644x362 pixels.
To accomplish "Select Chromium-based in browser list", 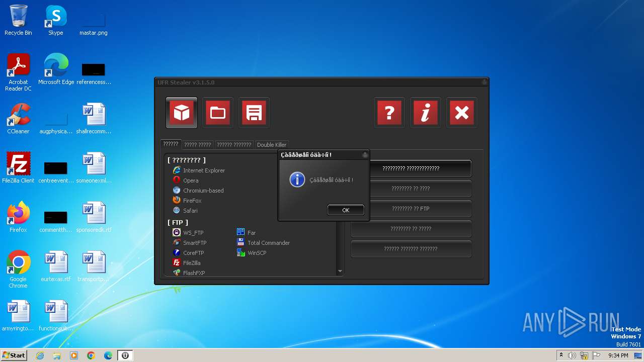I will click(x=198, y=191).
